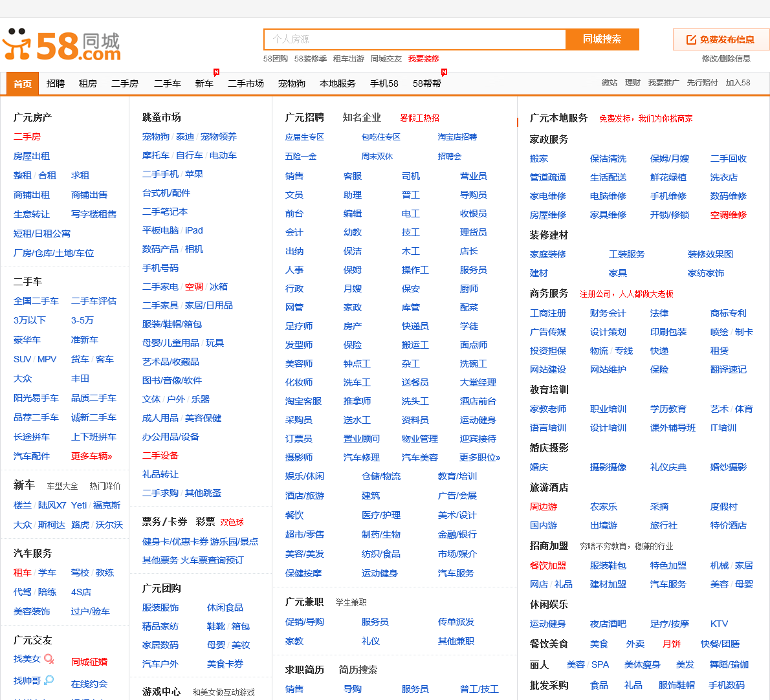Click the iPad link
This screenshot has width=770, height=700.
pyautogui.click(x=194, y=231)
